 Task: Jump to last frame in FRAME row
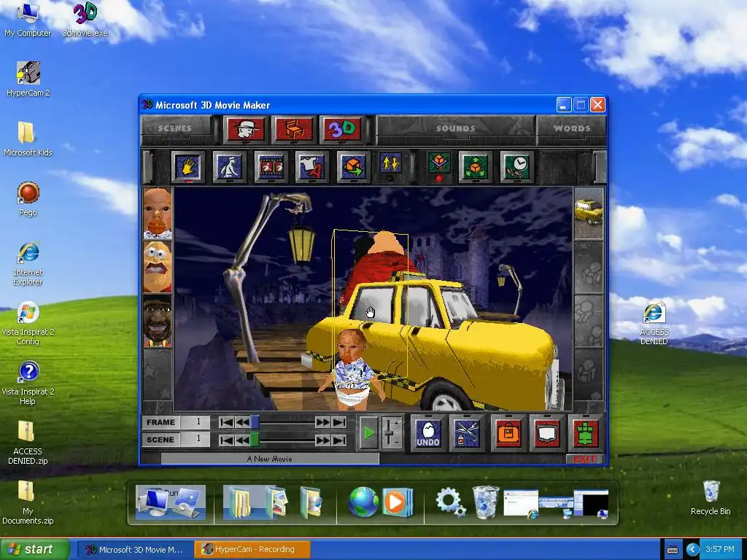[x=338, y=422]
